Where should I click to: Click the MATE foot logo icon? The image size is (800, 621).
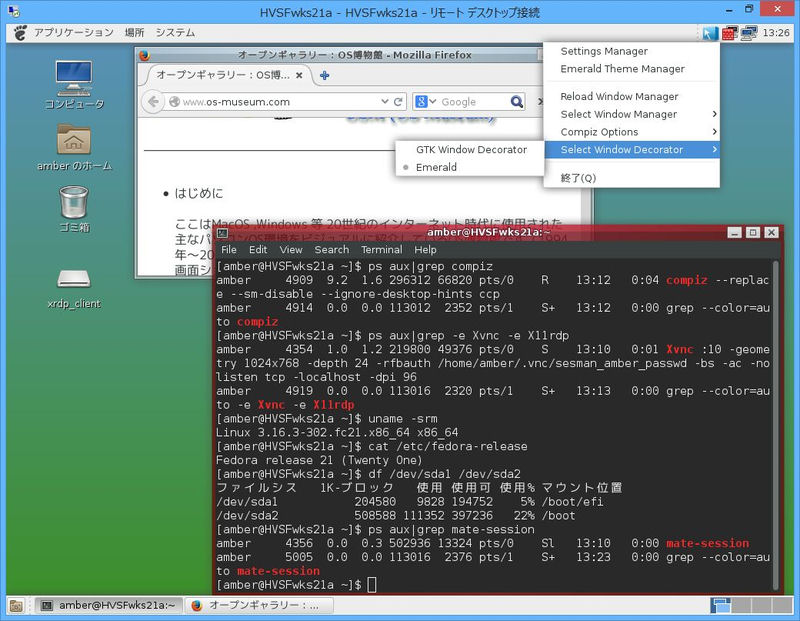[20, 33]
